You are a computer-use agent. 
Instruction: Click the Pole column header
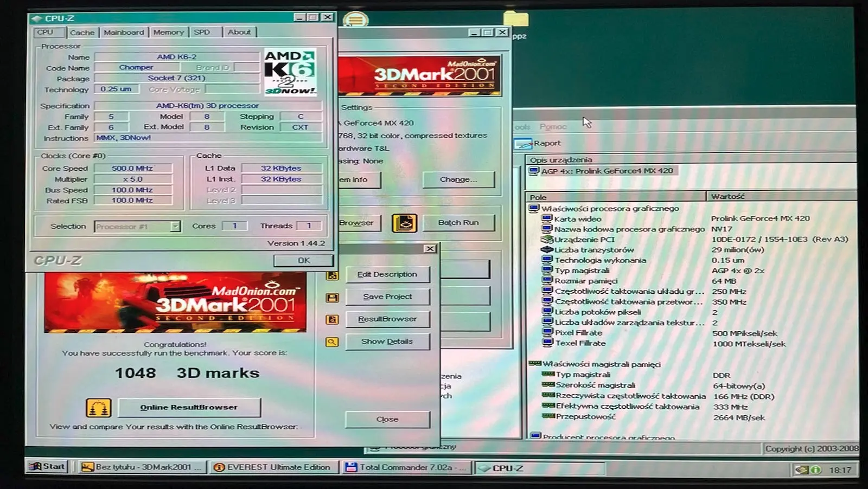(x=616, y=197)
